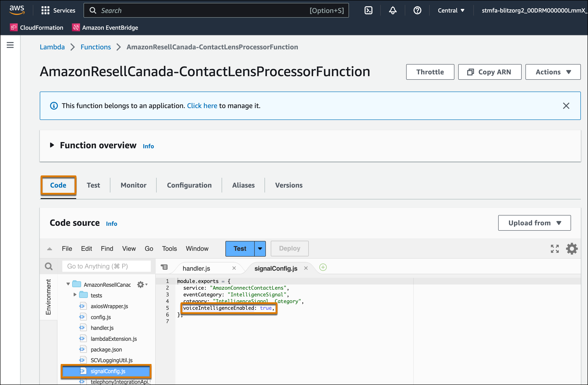
Task: Click the AWS search field
Action: 216,10
